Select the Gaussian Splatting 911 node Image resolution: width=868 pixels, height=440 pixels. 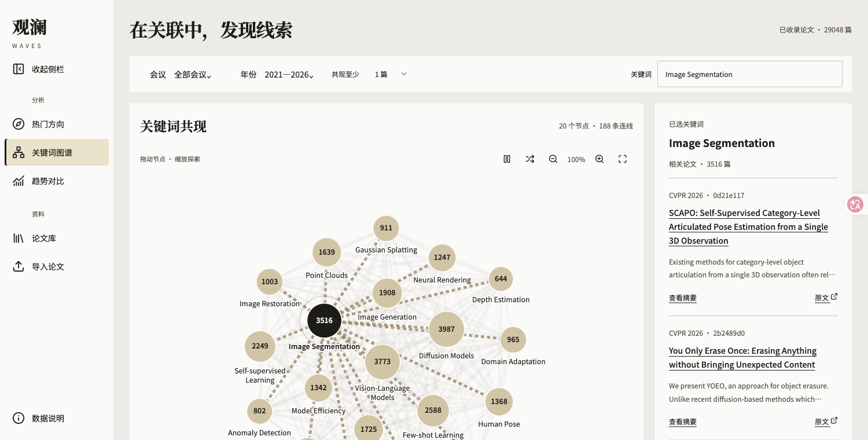[x=386, y=228]
